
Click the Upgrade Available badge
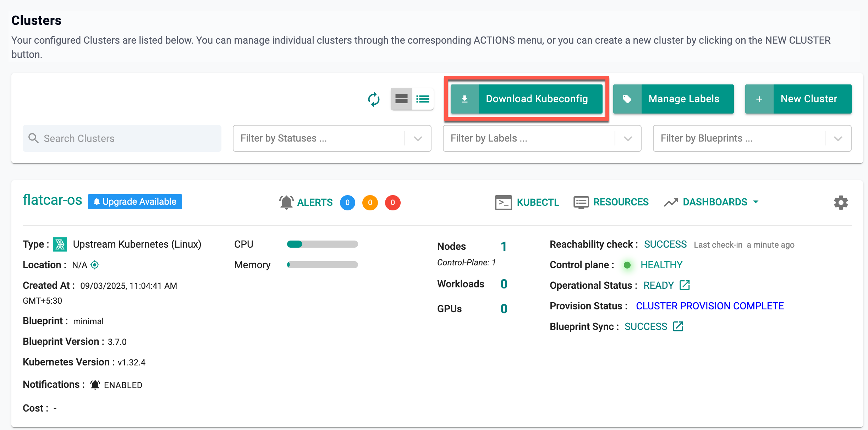pos(135,202)
